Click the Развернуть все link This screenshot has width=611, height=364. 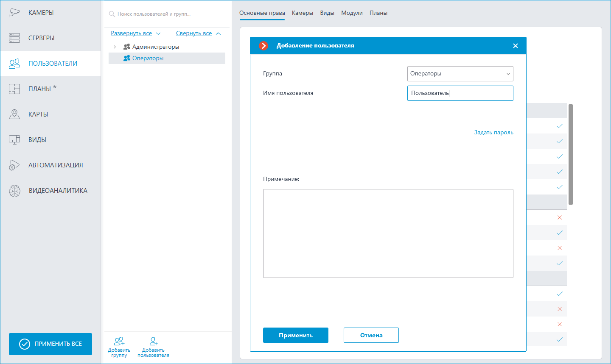[131, 33]
